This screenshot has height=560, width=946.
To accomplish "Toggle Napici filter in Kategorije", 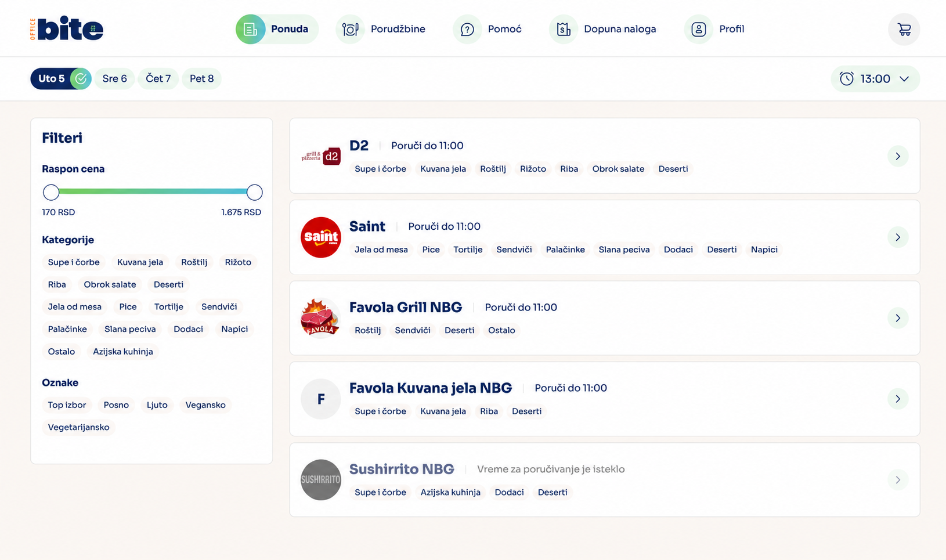I will 234,329.
